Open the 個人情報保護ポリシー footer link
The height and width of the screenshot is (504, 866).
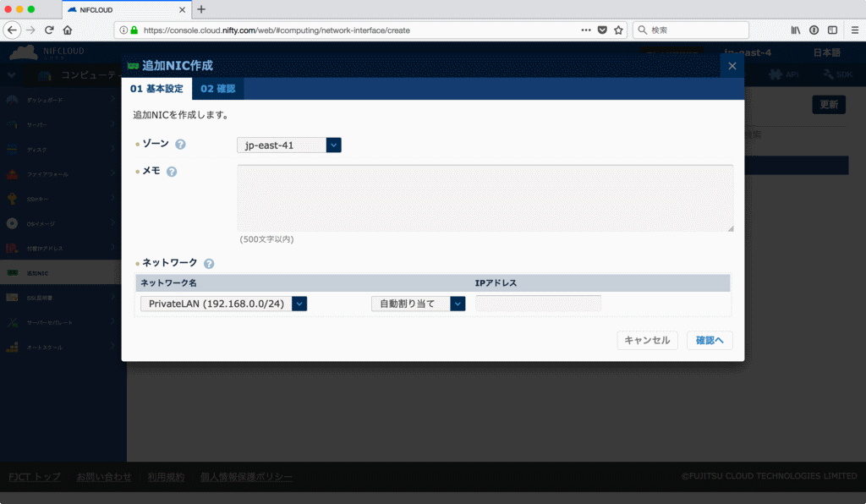(246, 477)
